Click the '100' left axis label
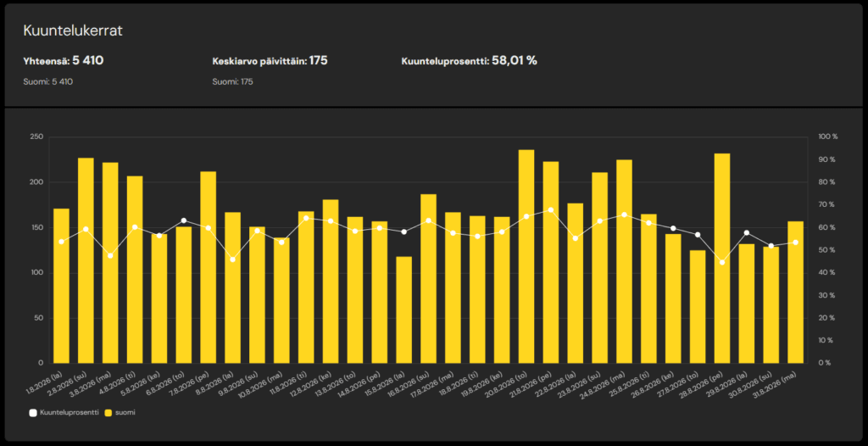Image resolution: width=868 pixels, height=446 pixels. tap(37, 272)
